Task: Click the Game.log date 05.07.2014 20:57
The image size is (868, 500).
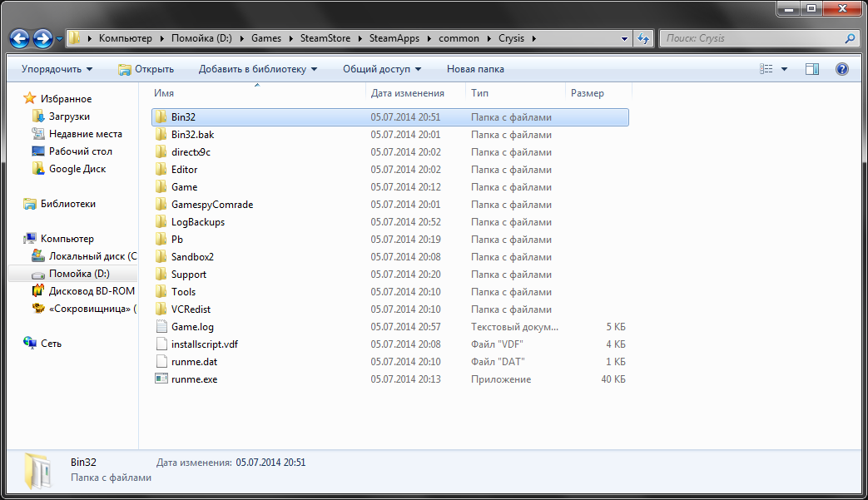Action: click(x=406, y=327)
